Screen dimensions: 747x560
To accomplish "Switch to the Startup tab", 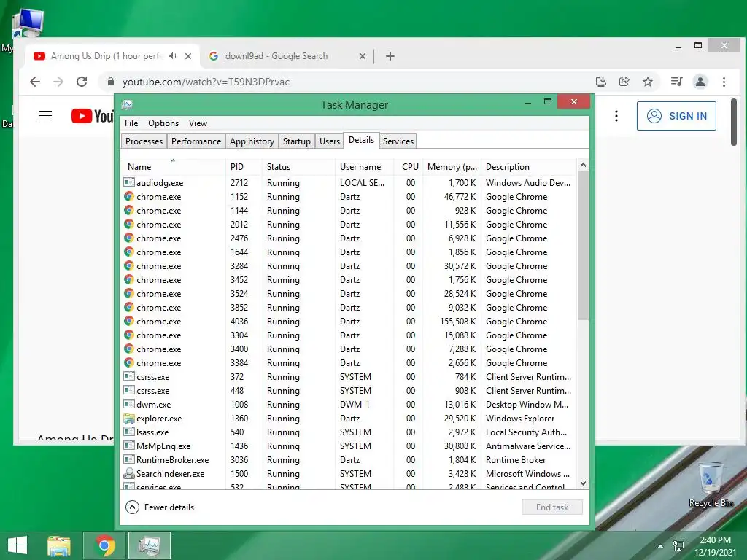I will pos(297,141).
